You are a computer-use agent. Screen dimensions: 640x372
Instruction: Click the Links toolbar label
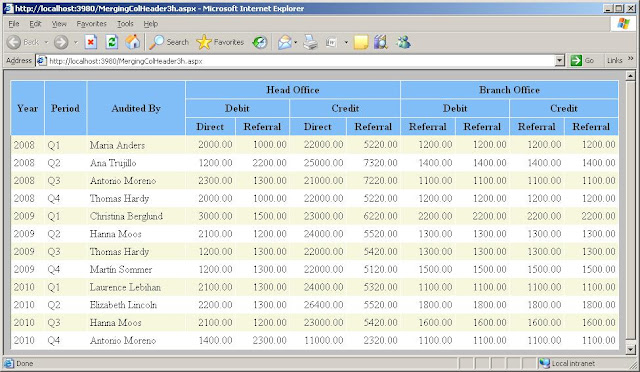coord(614,60)
